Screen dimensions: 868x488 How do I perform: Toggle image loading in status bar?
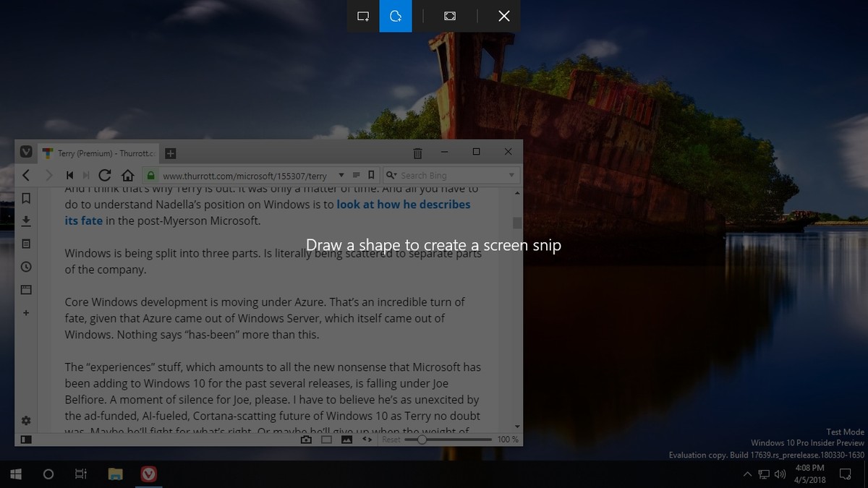(346, 439)
